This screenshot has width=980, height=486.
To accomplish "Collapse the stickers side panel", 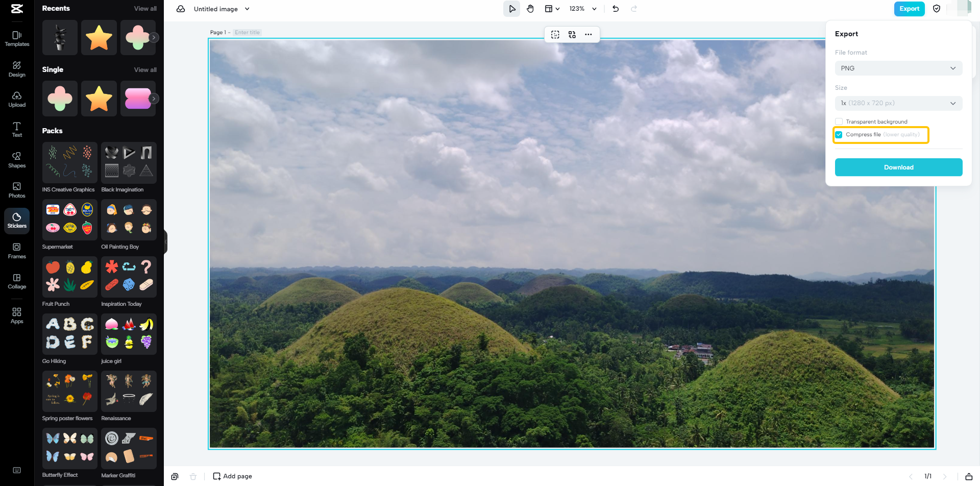I will 165,241.
